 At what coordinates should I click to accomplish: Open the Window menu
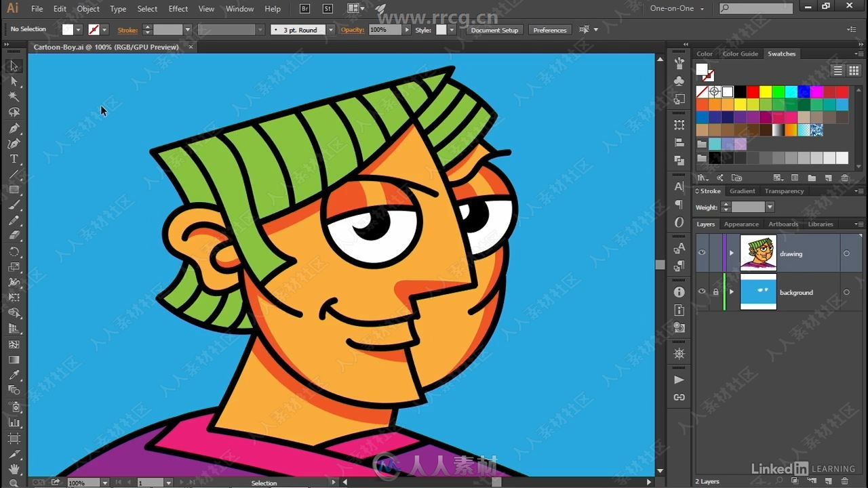click(x=239, y=9)
